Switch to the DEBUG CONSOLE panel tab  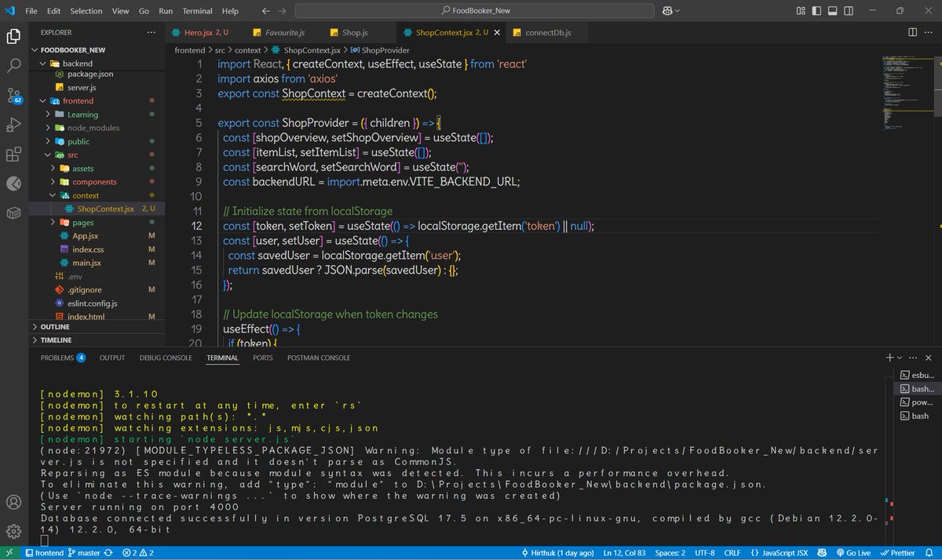coord(166,358)
